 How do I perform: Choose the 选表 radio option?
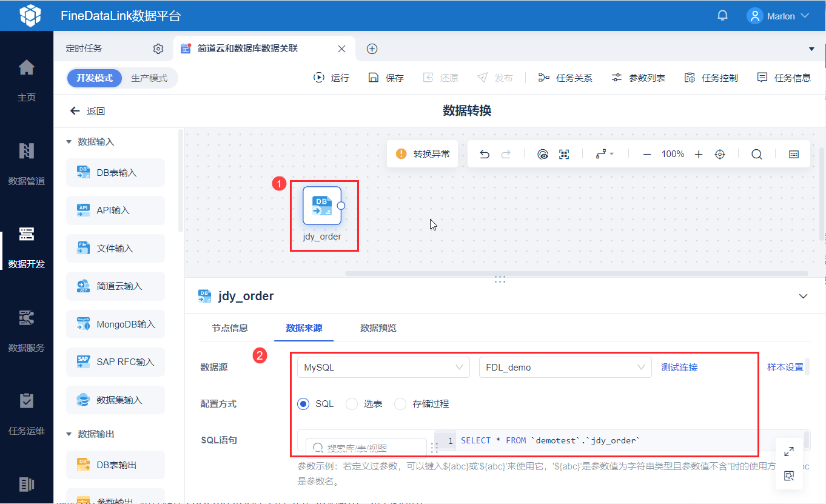[352, 404]
